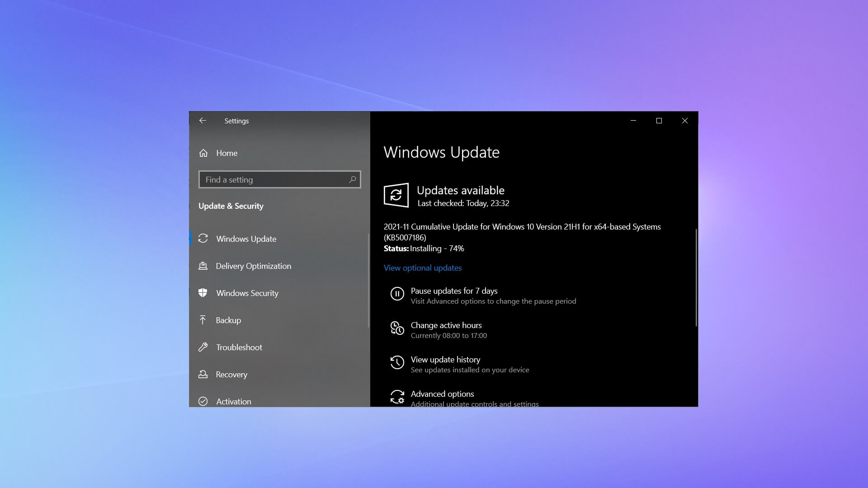
Task: Click Currently 08:00 to 17:00 text
Action: [448, 336]
